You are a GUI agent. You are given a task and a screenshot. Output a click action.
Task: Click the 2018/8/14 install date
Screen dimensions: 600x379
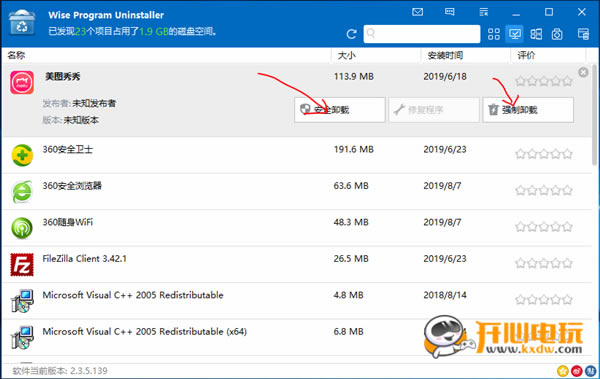445,295
